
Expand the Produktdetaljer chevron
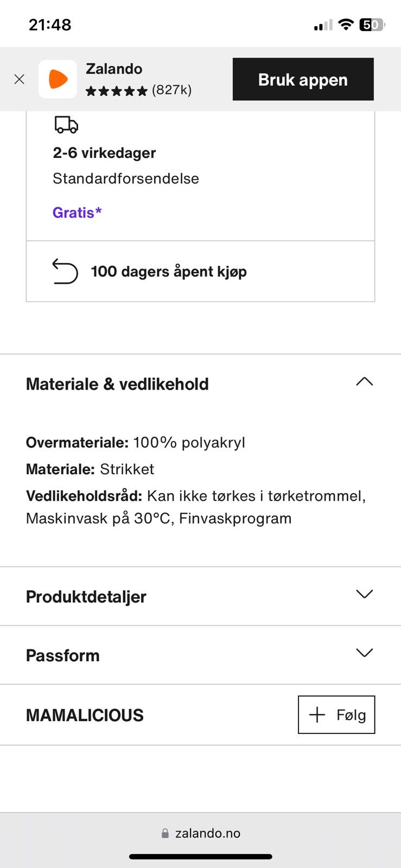click(364, 595)
